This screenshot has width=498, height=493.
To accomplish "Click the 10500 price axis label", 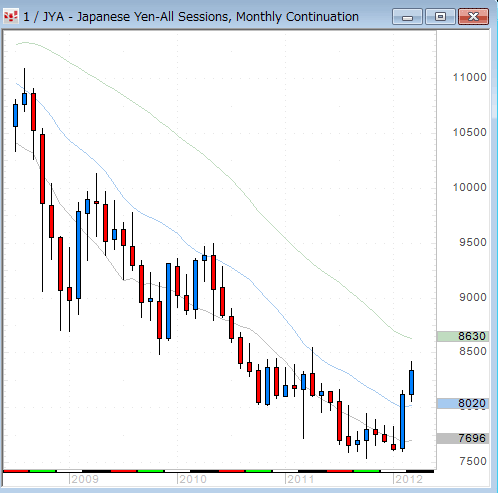I will (469, 132).
